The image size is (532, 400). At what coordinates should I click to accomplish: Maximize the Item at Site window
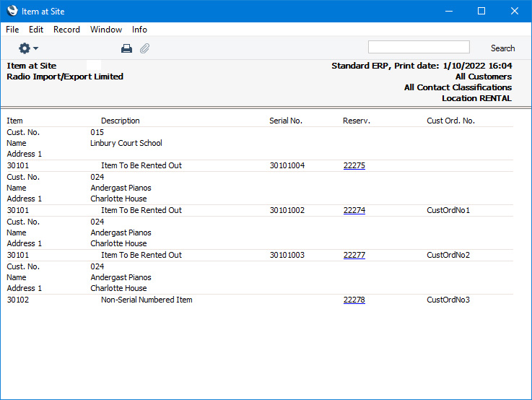pos(481,11)
